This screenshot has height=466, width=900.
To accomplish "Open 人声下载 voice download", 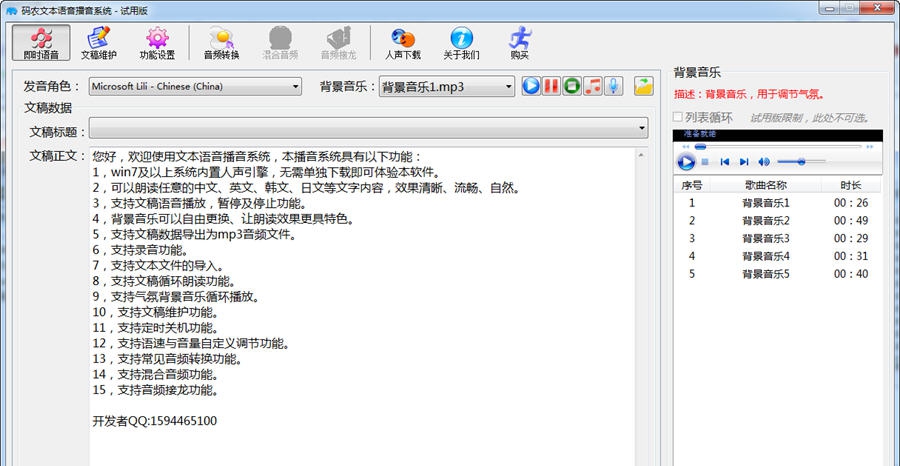I will click(403, 42).
